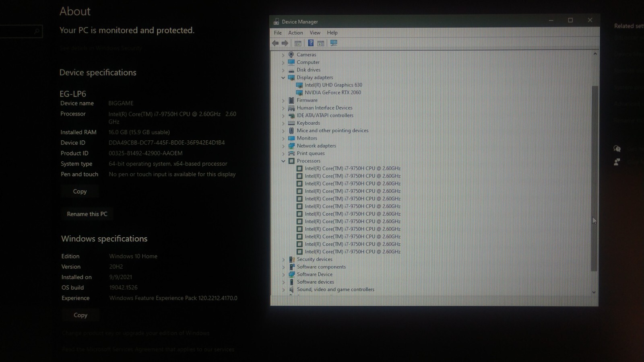Copy the device specifications
644x362 pixels.
tap(80, 191)
